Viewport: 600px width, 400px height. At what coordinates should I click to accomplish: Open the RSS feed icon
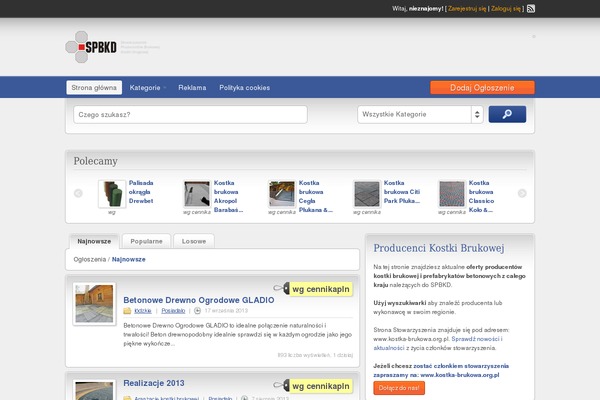[x=531, y=8]
